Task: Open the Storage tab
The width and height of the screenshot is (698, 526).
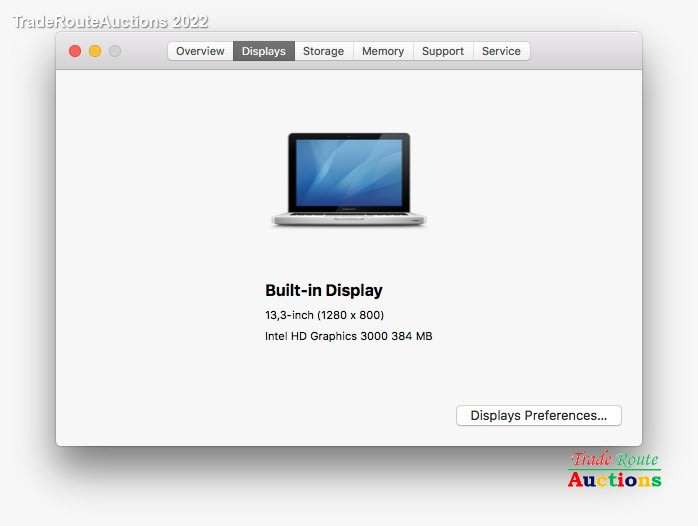Action: pyautogui.click(x=324, y=51)
